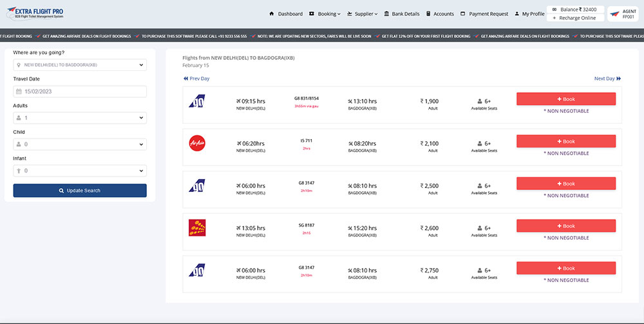Screen dimensions: 644x324
Task: Open the Bank Details page
Action: point(401,14)
